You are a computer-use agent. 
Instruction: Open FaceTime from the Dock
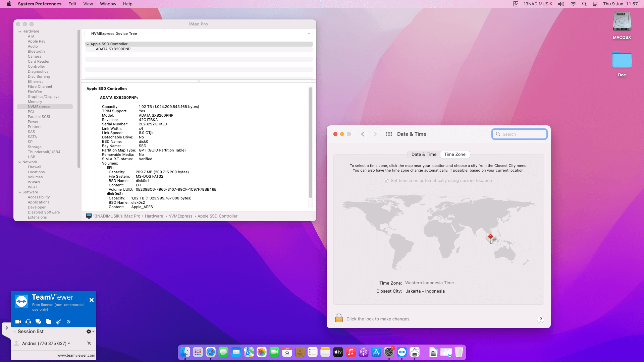click(x=274, y=352)
